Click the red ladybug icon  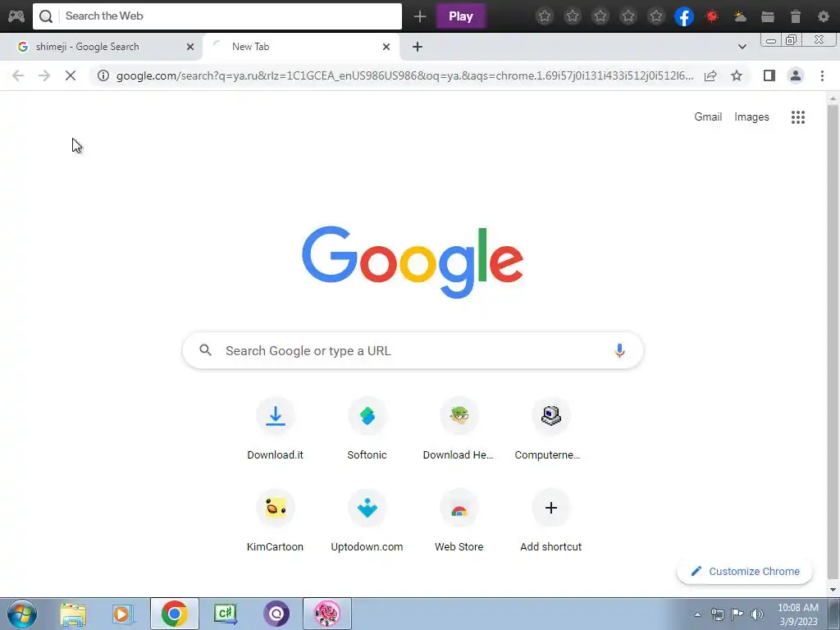click(712, 16)
